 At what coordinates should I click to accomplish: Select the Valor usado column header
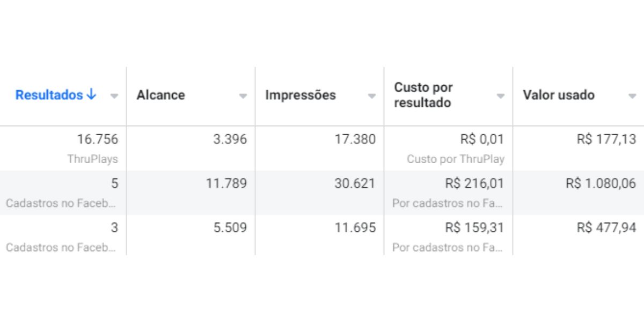(559, 95)
